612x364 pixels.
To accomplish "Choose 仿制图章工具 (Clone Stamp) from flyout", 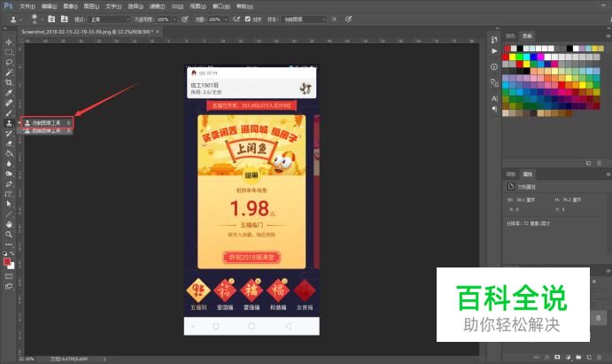I will coord(46,123).
